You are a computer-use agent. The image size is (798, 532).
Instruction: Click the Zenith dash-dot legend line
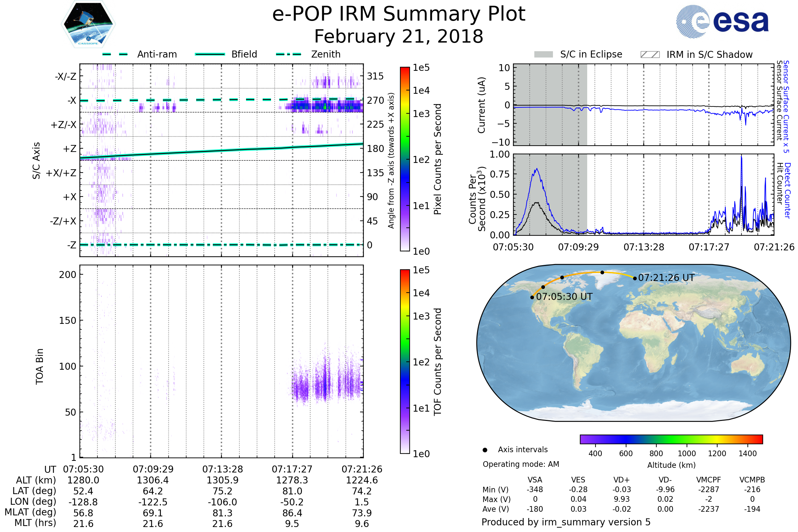pyautogui.click(x=288, y=54)
